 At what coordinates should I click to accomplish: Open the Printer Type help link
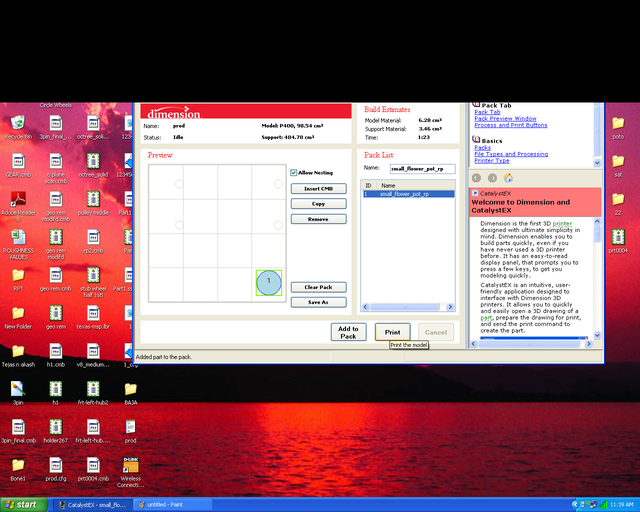coord(491,160)
